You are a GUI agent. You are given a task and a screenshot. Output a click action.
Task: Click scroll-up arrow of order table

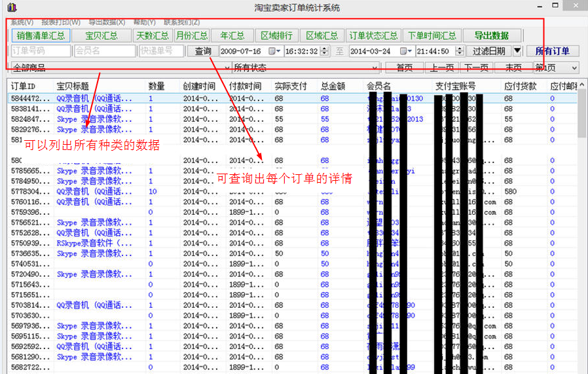tap(581, 84)
